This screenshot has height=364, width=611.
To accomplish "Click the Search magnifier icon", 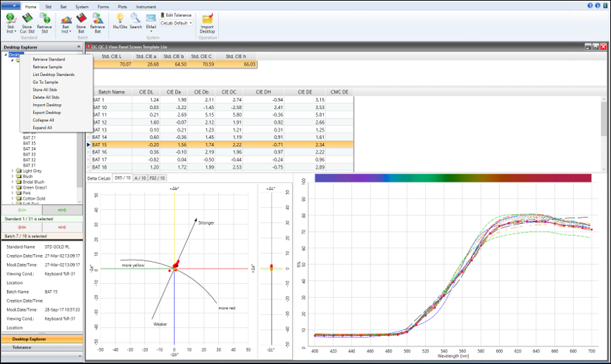I will click(135, 18).
